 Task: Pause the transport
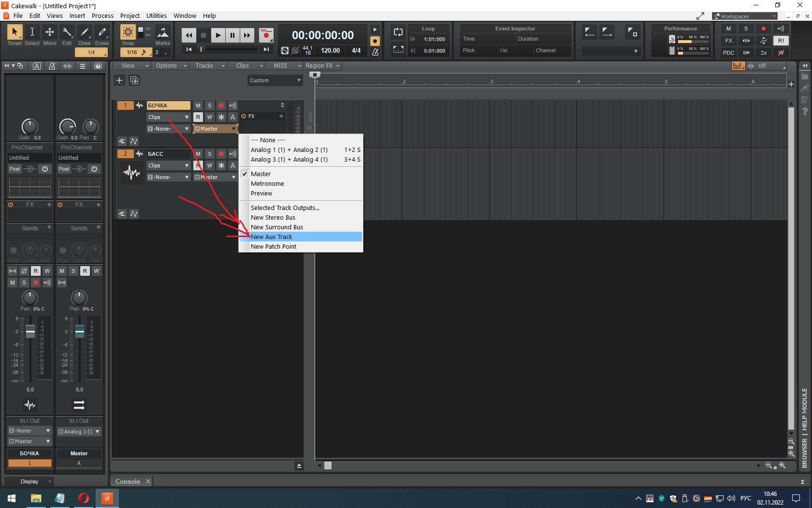click(x=232, y=35)
